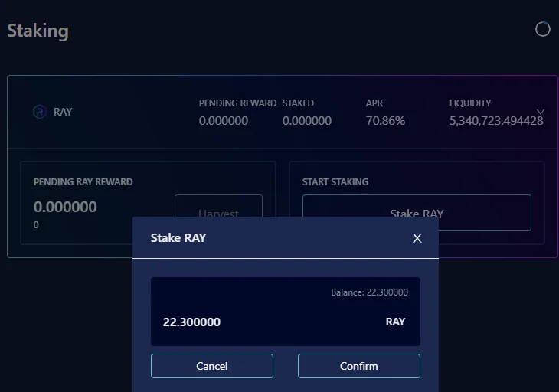Click the Balance: 22.300000 text
The height and width of the screenshot is (392, 559).
click(369, 292)
